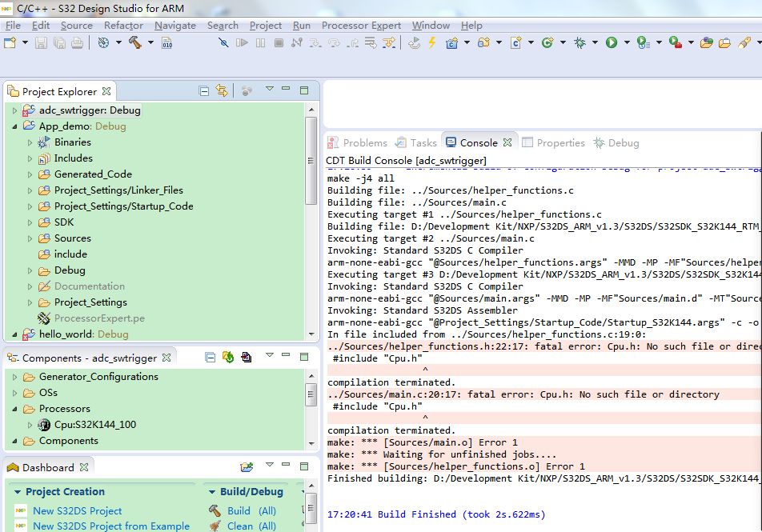Click the Project Explorer vertical scrollbar
762x532 pixels.
(x=311, y=160)
